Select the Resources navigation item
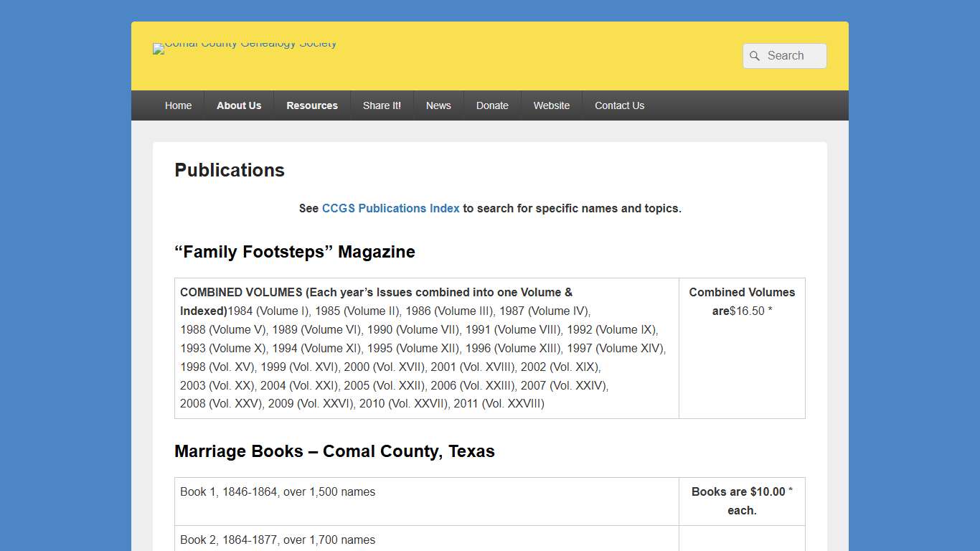Screen dimensions: 980x551 [x=312, y=105]
